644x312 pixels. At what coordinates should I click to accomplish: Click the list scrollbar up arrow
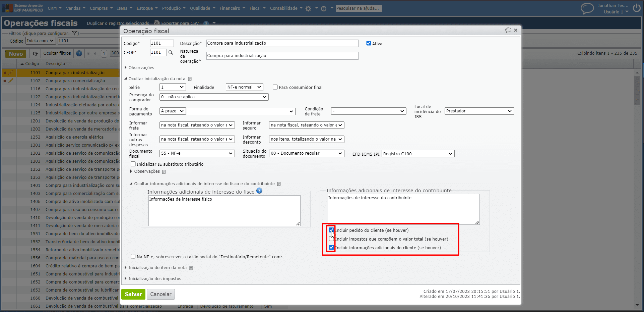[637, 72]
